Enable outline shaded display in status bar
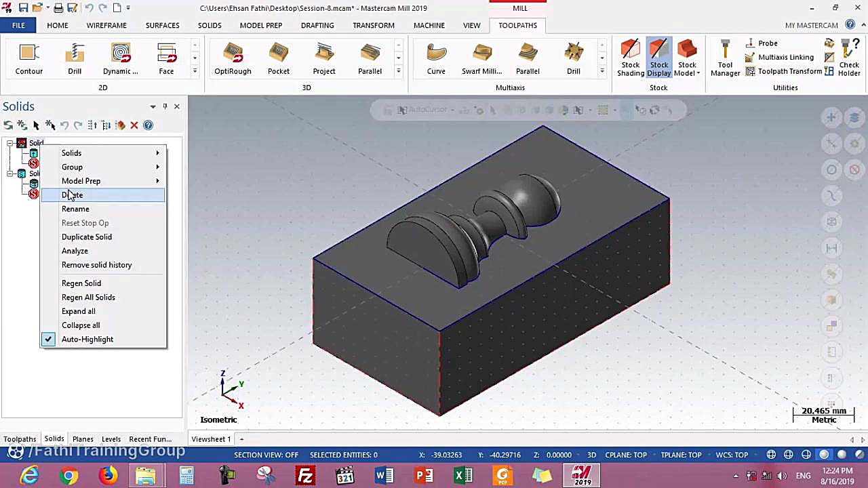This screenshot has width=868, height=488. coord(824,455)
